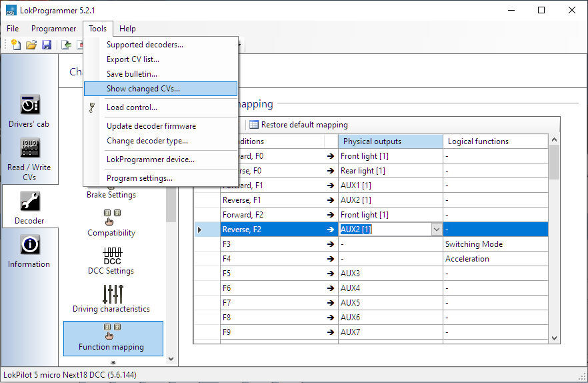The height and width of the screenshot is (383, 588).
Task: Open the Drivers' cab panel
Action: pos(29,111)
